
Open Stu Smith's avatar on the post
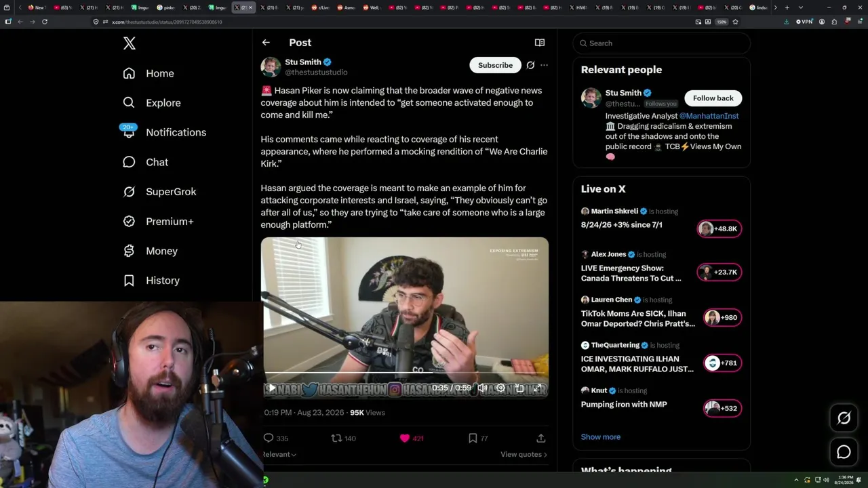271,66
